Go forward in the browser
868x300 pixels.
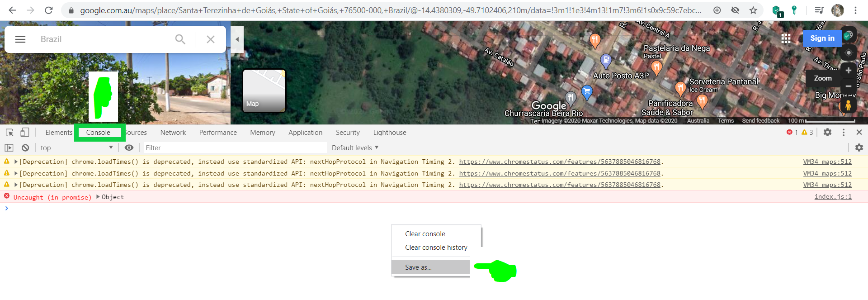tap(30, 10)
